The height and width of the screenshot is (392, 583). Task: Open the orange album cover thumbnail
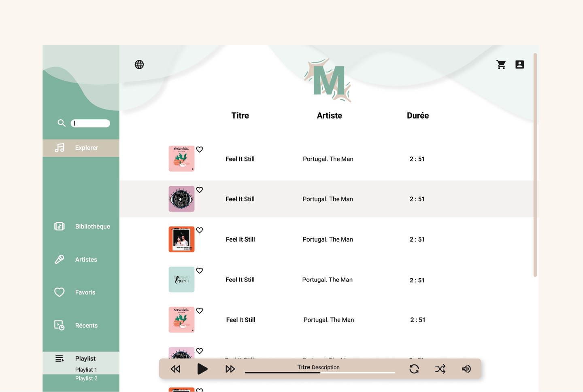pos(181,239)
